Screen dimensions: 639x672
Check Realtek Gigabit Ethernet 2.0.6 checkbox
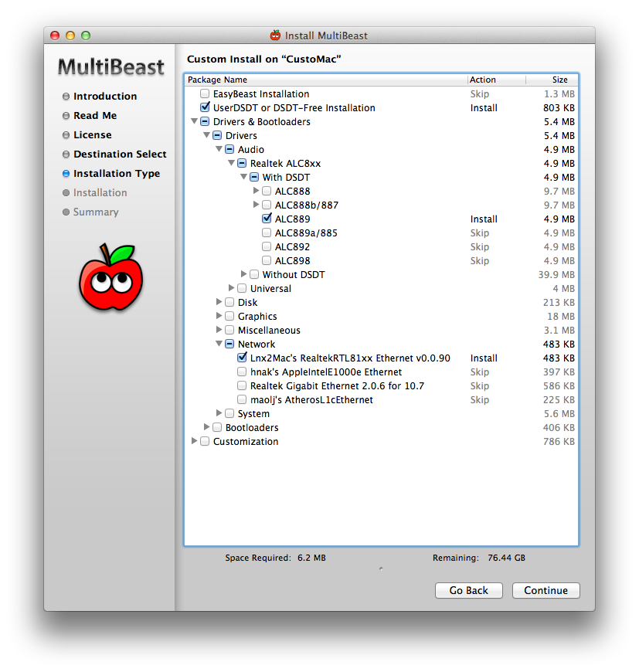tap(242, 385)
